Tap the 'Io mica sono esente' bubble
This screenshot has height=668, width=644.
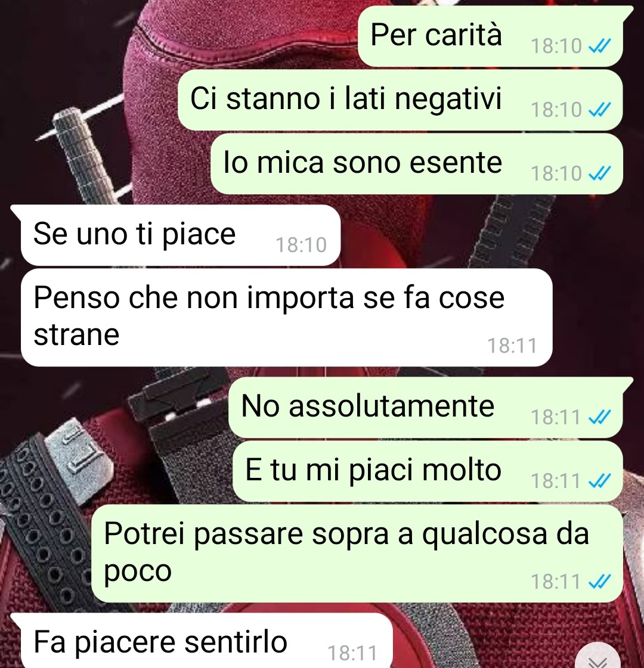417,164
